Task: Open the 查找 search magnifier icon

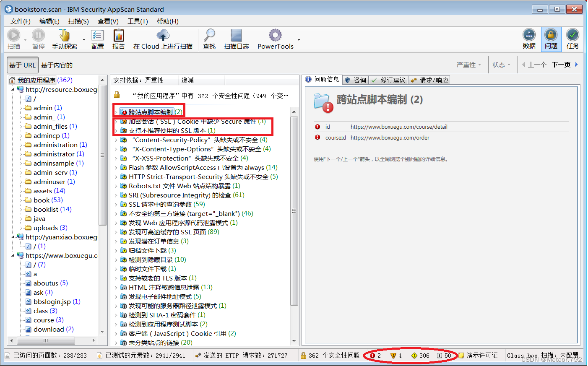Action: (x=209, y=35)
